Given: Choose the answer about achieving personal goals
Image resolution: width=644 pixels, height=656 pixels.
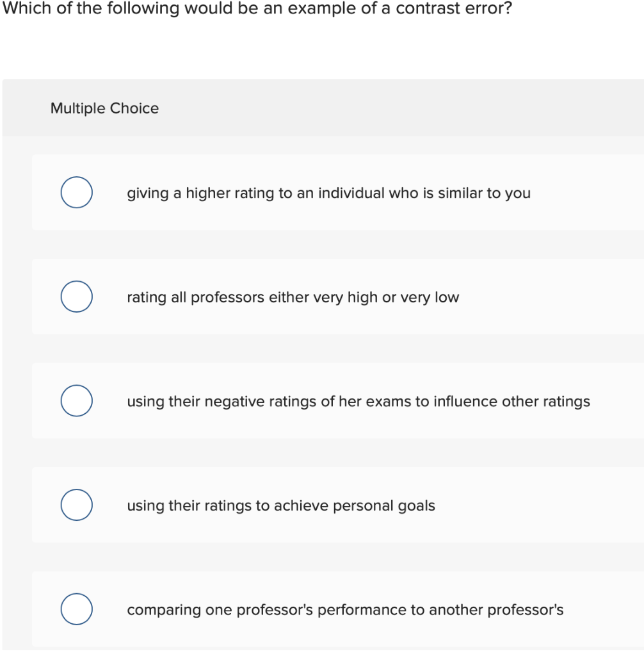Looking at the screenshot, I should (280, 505).
